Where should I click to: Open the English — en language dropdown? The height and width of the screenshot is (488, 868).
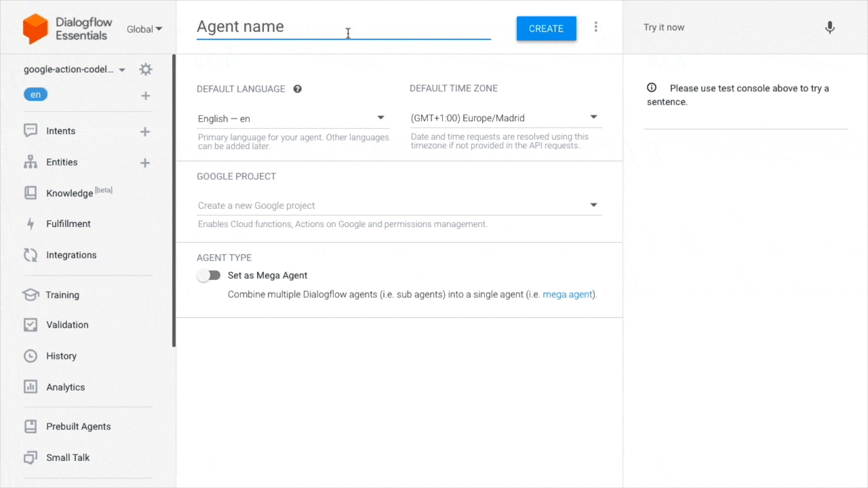(x=293, y=118)
